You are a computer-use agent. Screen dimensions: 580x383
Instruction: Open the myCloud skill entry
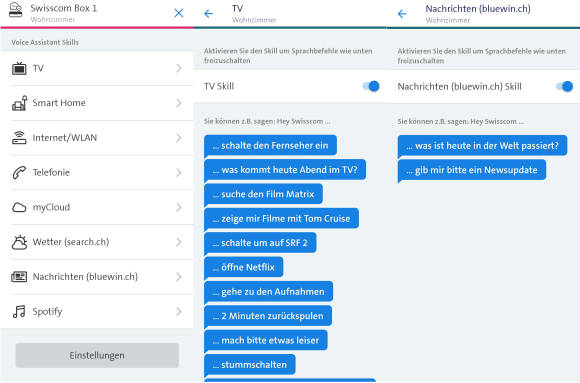[97, 207]
